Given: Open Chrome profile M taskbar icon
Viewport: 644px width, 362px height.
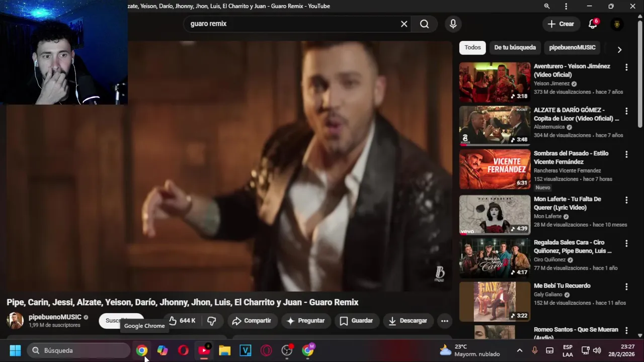Looking at the screenshot, I should coord(307,350).
